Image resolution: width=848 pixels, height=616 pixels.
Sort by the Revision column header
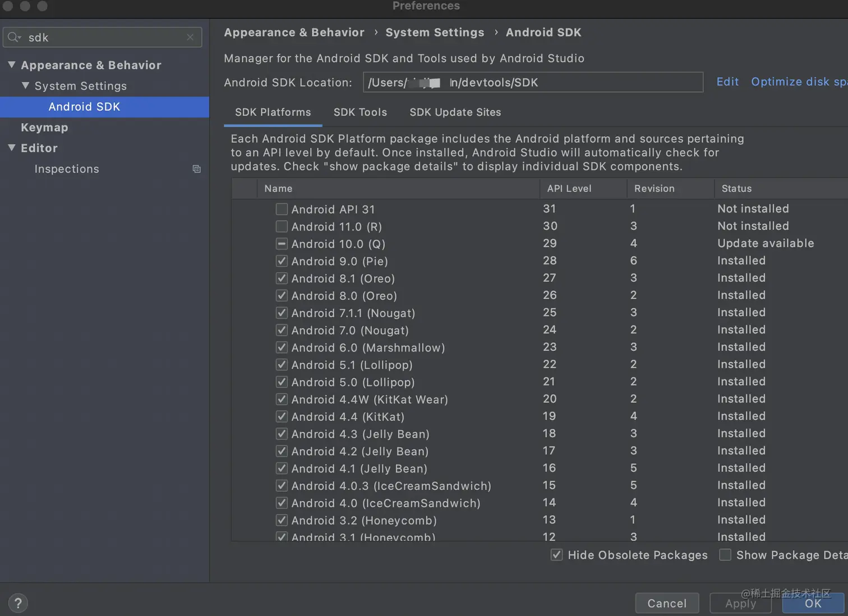point(670,188)
